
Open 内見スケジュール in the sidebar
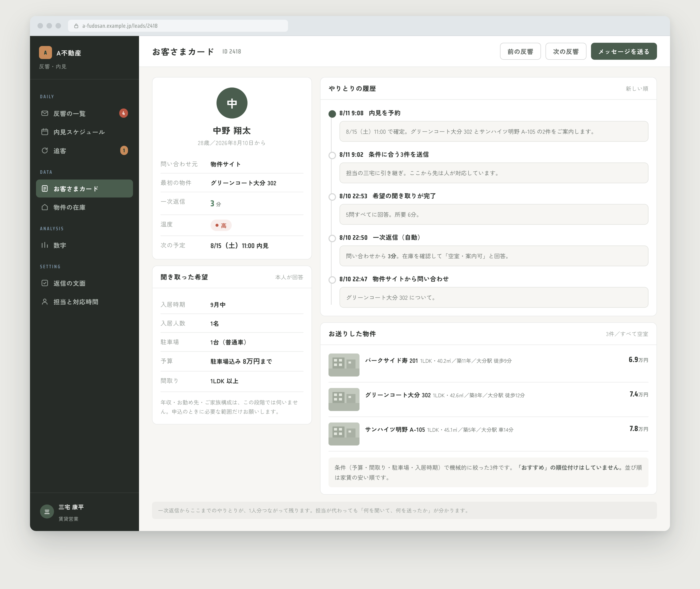click(84, 132)
